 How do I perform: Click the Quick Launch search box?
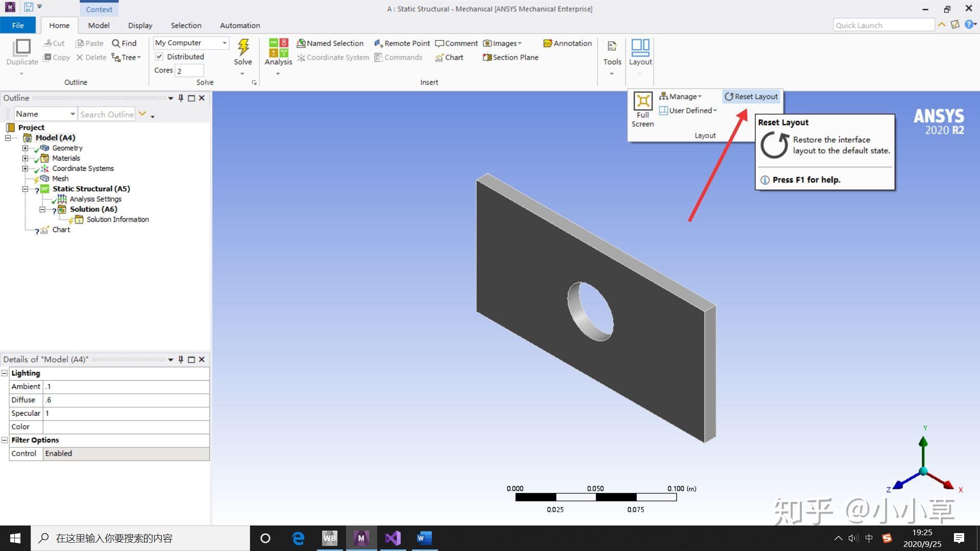pyautogui.click(x=884, y=26)
